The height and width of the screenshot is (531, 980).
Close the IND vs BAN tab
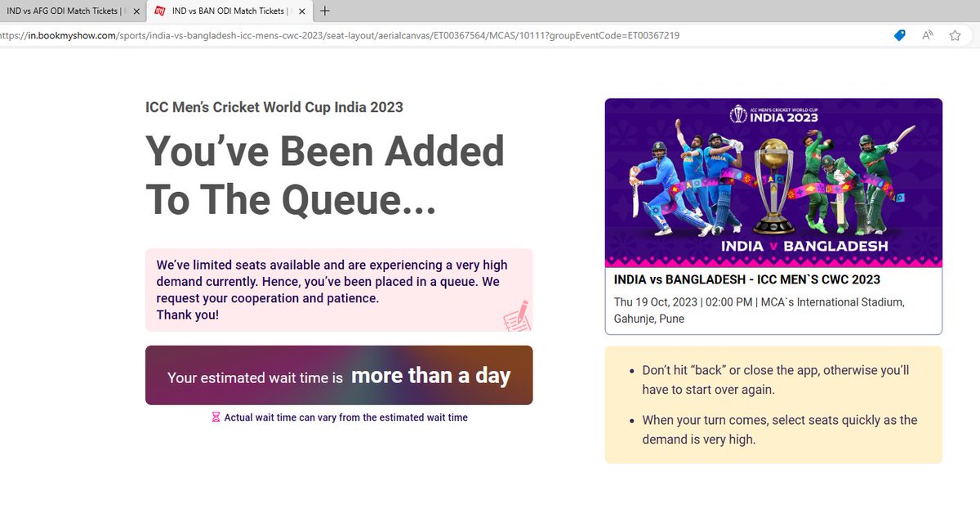[302, 11]
